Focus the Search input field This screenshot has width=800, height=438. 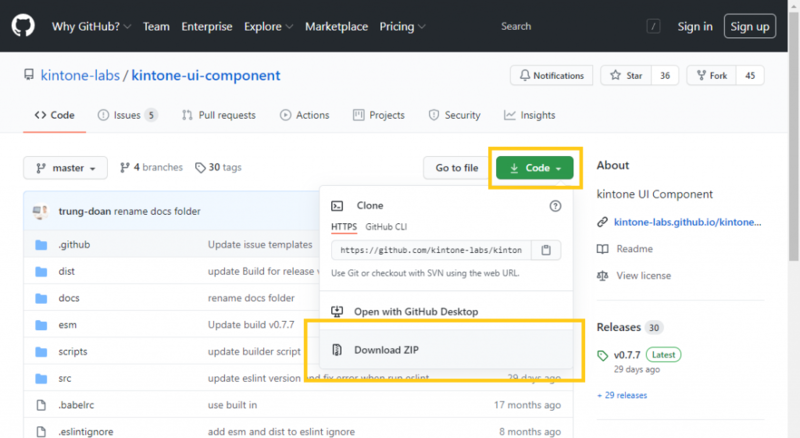577,27
